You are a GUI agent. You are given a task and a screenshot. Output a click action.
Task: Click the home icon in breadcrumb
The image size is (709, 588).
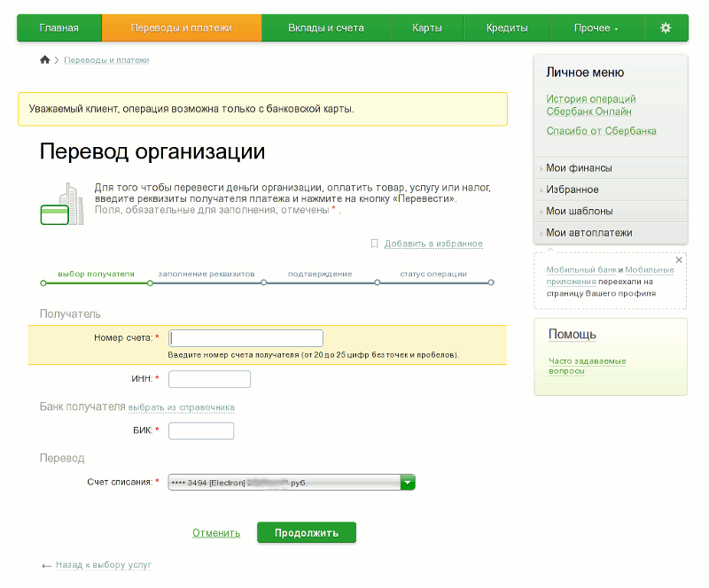[45, 60]
